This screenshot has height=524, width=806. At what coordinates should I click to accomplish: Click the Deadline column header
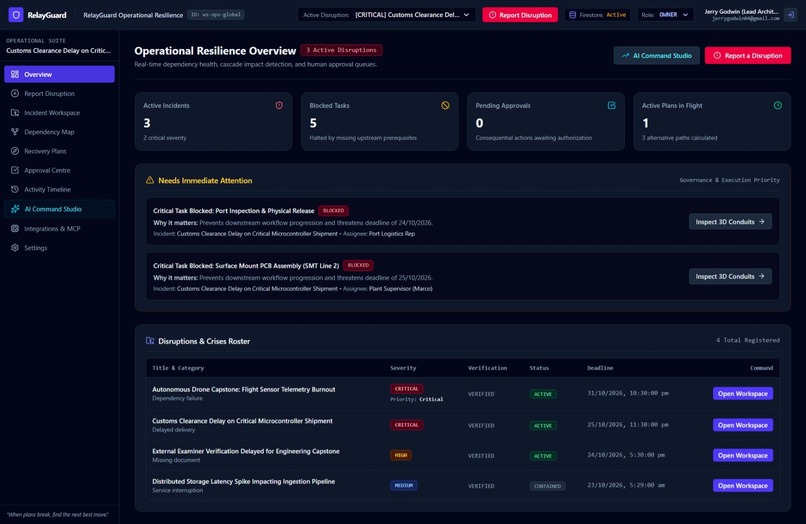(600, 368)
